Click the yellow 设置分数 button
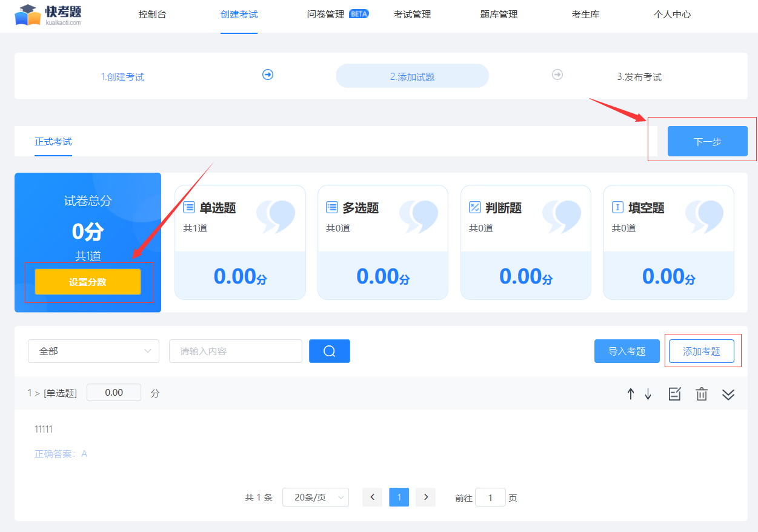The width and height of the screenshot is (758, 532). coord(88,282)
